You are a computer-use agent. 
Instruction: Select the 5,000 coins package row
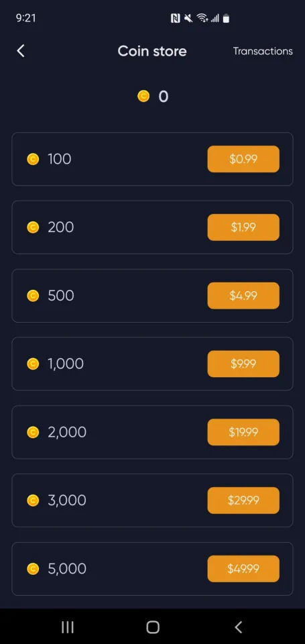[152, 568]
